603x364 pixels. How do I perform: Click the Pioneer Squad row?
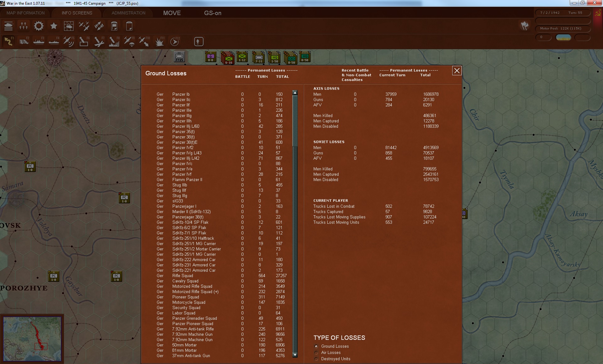(x=221, y=297)
